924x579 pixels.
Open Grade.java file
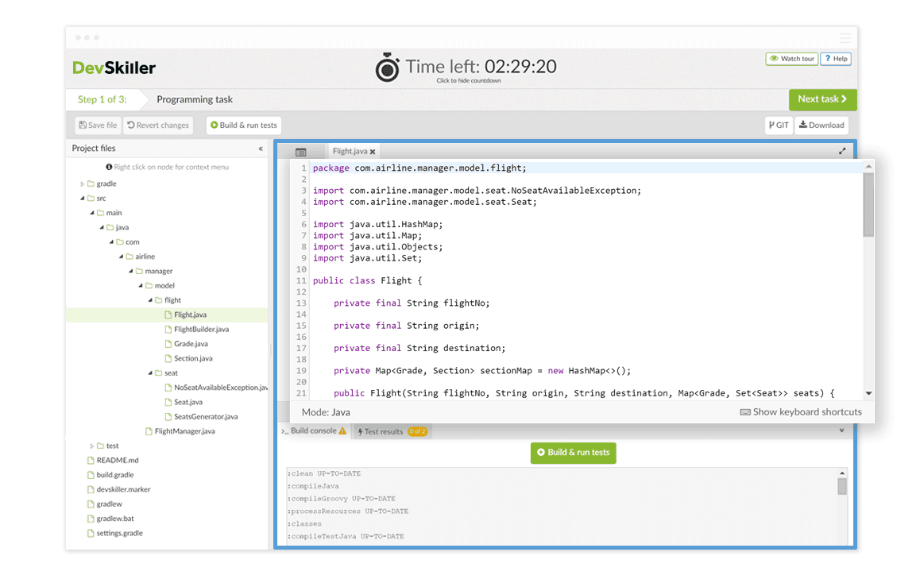pos(191,344)
